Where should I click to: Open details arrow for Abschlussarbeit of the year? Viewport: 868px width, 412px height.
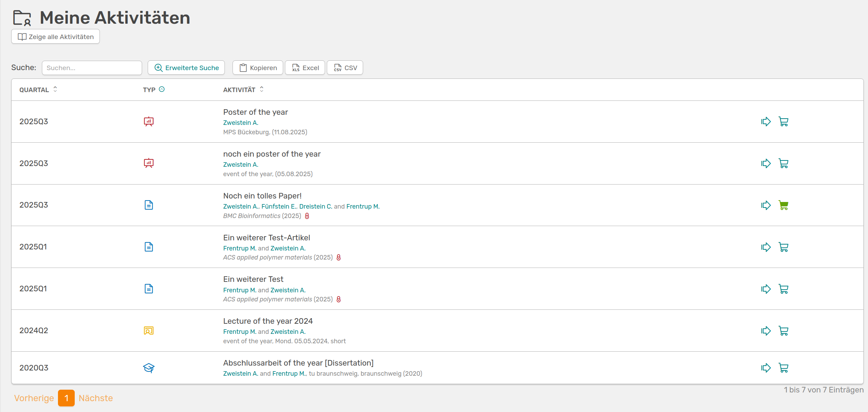click(766, 368)
